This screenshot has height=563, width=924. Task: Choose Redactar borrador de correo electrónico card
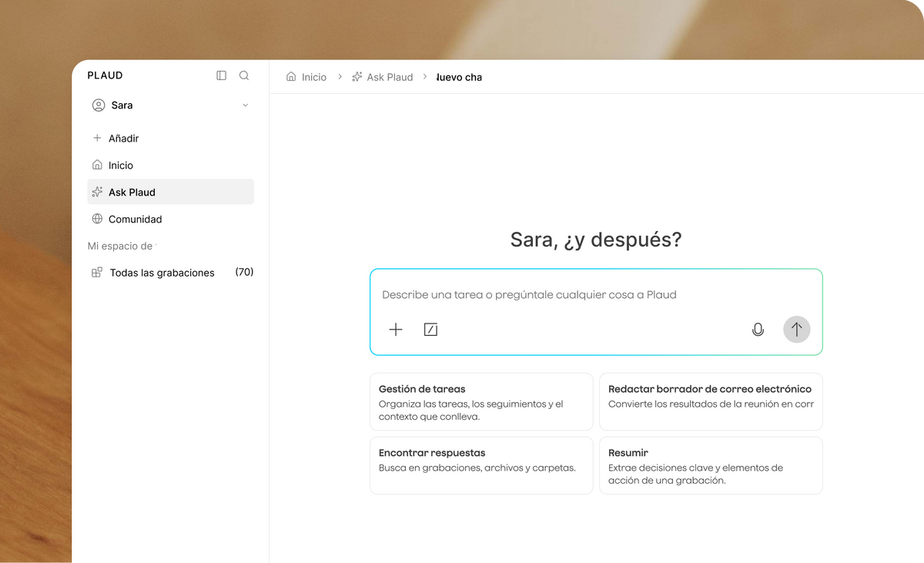pos(711,402)
